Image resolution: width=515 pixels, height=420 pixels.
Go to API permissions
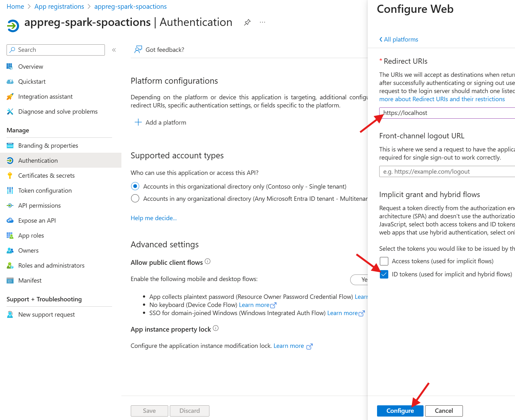(39, 205)
